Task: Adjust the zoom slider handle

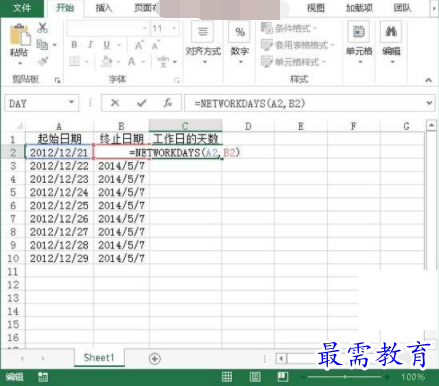Action: click(345, 377)
